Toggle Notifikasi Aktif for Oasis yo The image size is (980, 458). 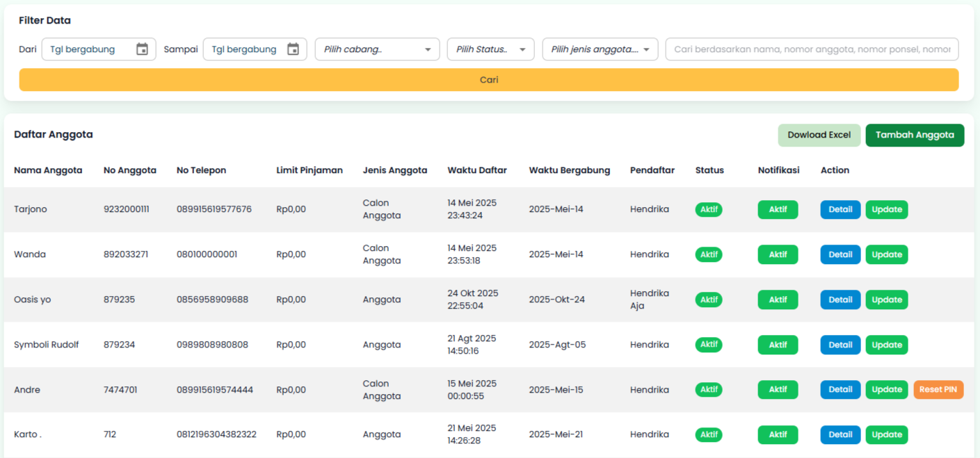pyautogui.click(x=778, y=300)
